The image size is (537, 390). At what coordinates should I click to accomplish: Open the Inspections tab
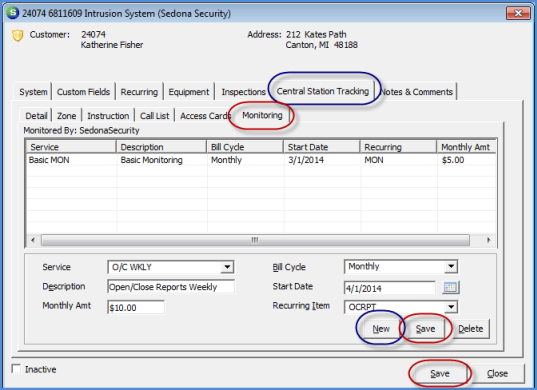243,92
